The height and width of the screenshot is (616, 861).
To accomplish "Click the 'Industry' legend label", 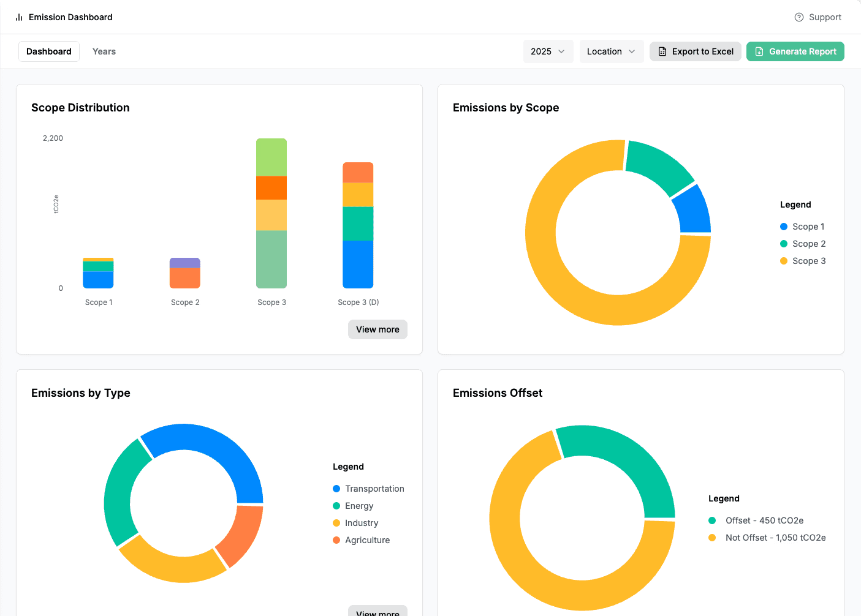I will 362,523.
